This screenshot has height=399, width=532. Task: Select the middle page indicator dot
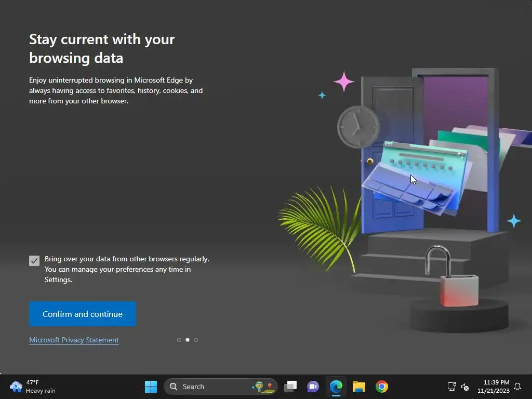click(187, 340)
